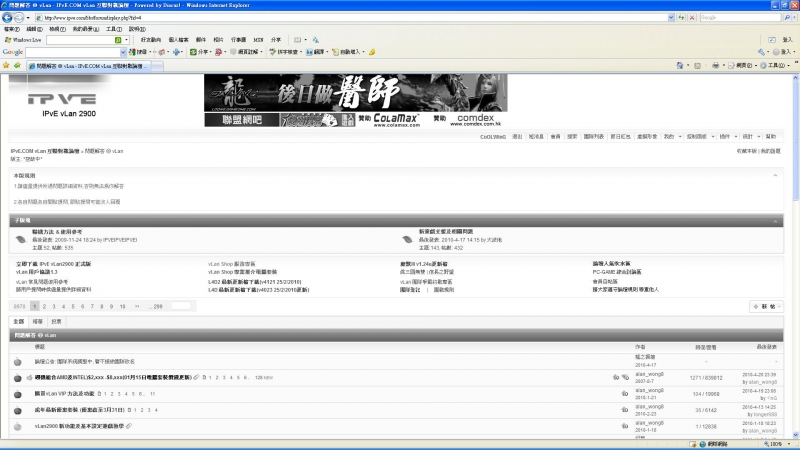Image resolution: width=800 pixels, height=450 pixels.
Task: Click the page number jump input box
Action: pos(181,306)
